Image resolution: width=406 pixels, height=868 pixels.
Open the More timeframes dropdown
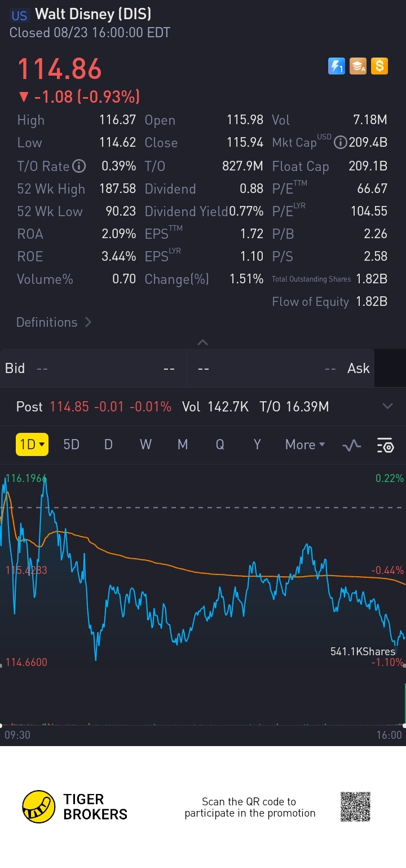coord(305,445)
